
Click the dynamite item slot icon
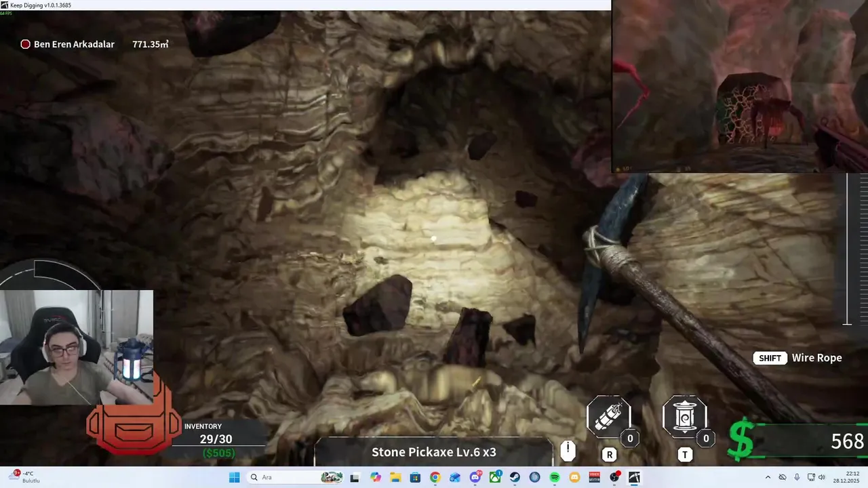pyautogui.click(x=608, y=418)
